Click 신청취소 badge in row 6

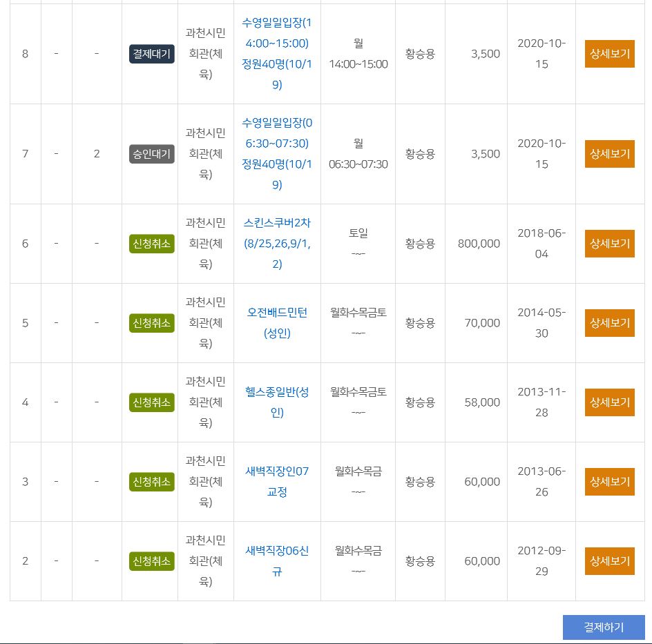[x=151, y=244]
